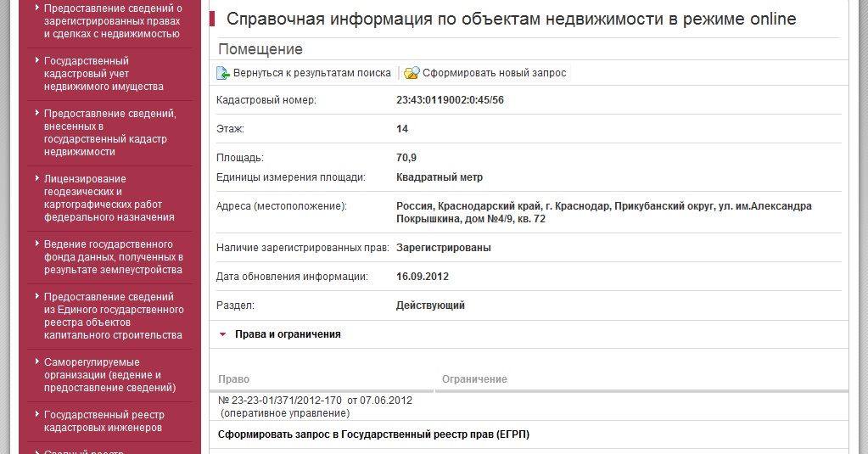Click 'Сформировать новый запрос' link
Viewport: 868px width, 454px height.
494,74
